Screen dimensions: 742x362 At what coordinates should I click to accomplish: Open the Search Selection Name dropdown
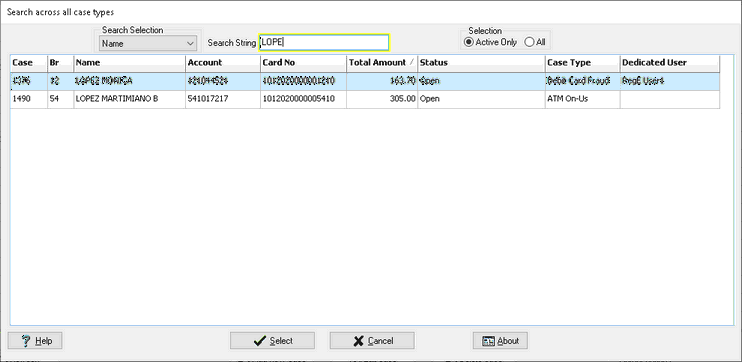[x=148, y=44]
